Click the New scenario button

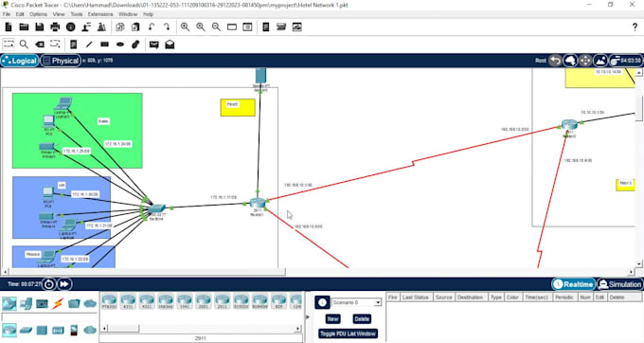(332, 318)
